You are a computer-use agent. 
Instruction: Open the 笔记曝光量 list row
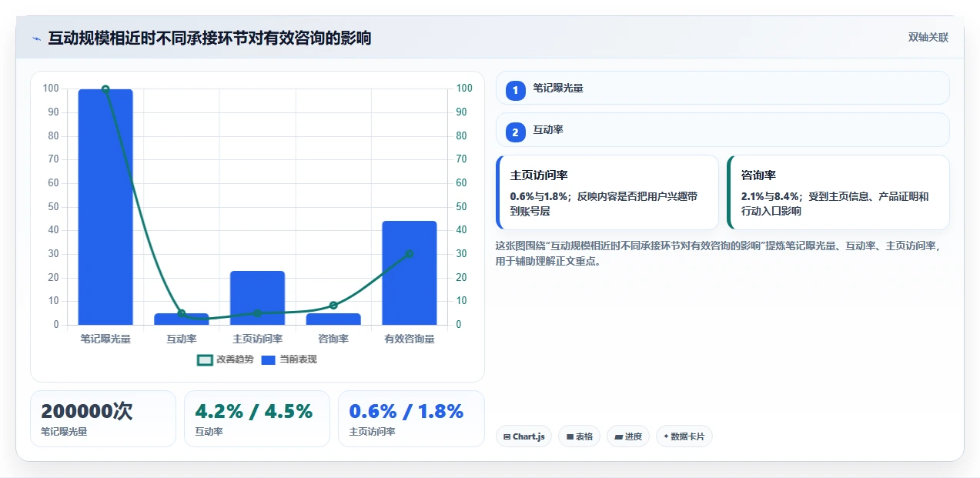pyautogui.click(x=722, y=88)
